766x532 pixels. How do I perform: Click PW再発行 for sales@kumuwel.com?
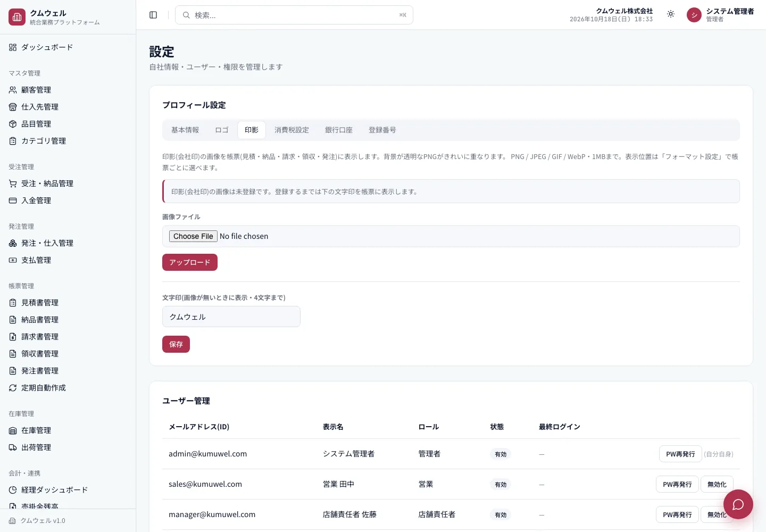tap(677, 484)
